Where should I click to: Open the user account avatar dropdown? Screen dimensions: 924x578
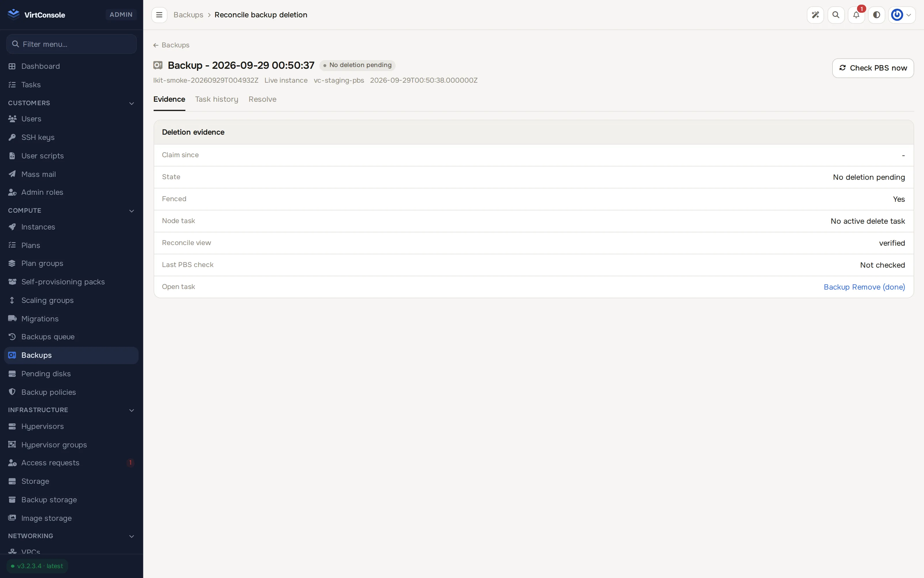[901, 15]
